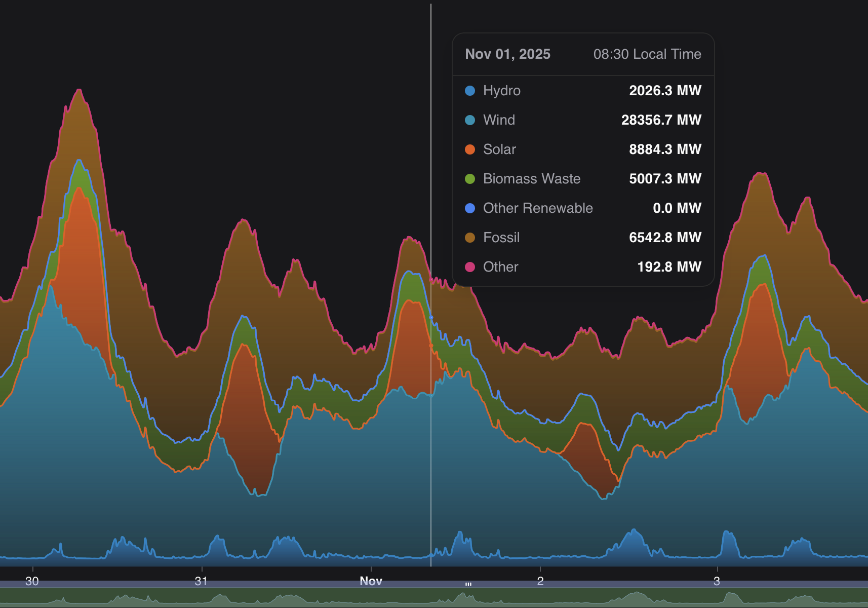Select the 30 tick on the date axis
The image size is (868, 608).
31,582
